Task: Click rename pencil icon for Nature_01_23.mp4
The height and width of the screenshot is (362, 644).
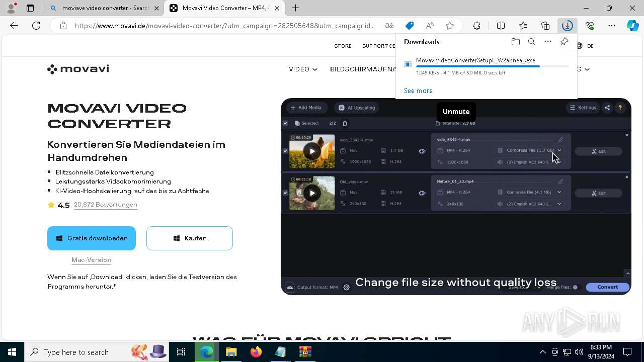Action: click(x=560, y=182)
